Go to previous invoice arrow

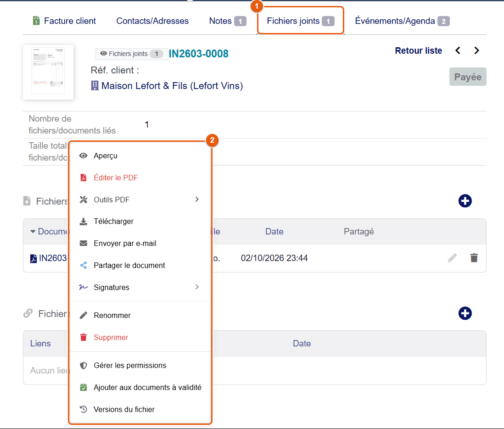(458, 50)
